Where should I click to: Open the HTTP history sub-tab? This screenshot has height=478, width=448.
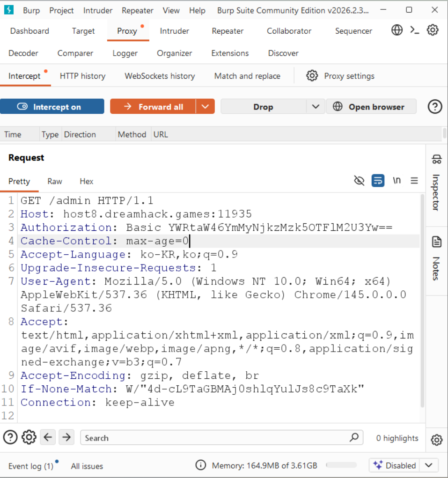[82, 76]
